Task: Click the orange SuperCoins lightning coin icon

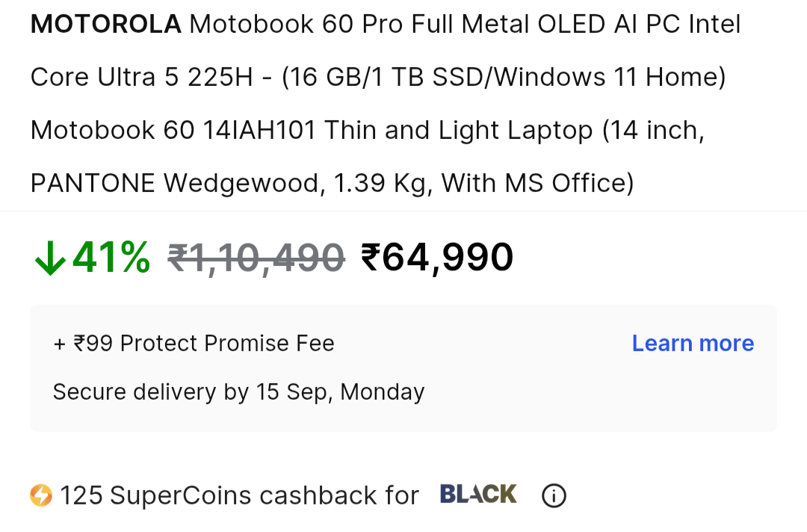Action: [x=41, y=495]
